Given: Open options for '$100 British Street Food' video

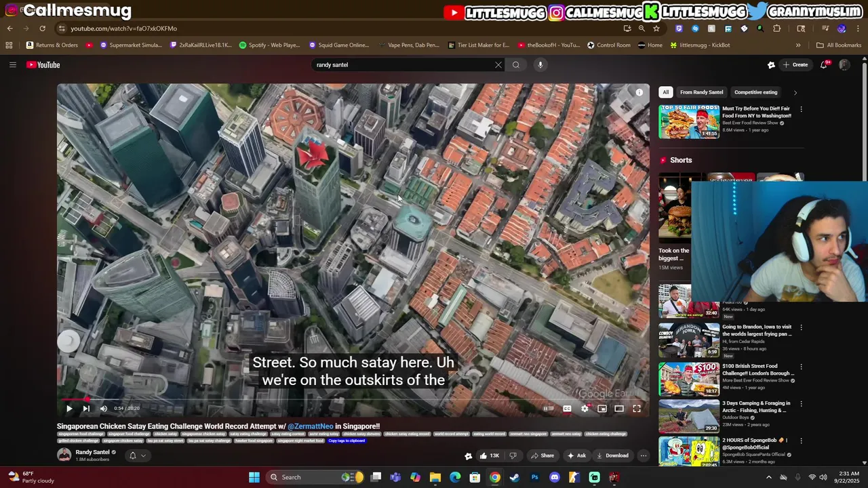Looking at the screenshot, I should pyautogui.click(x=801, y=367).
